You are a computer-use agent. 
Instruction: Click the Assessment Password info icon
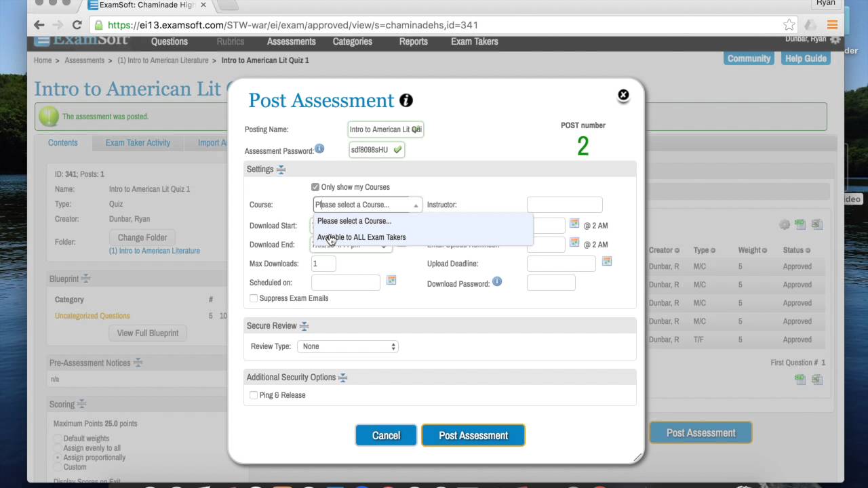click(319, 148)
